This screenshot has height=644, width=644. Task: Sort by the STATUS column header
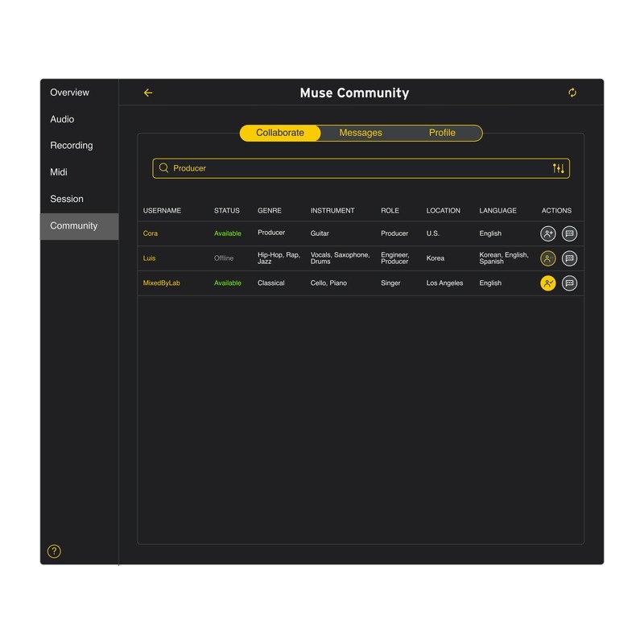coord(227,210)
